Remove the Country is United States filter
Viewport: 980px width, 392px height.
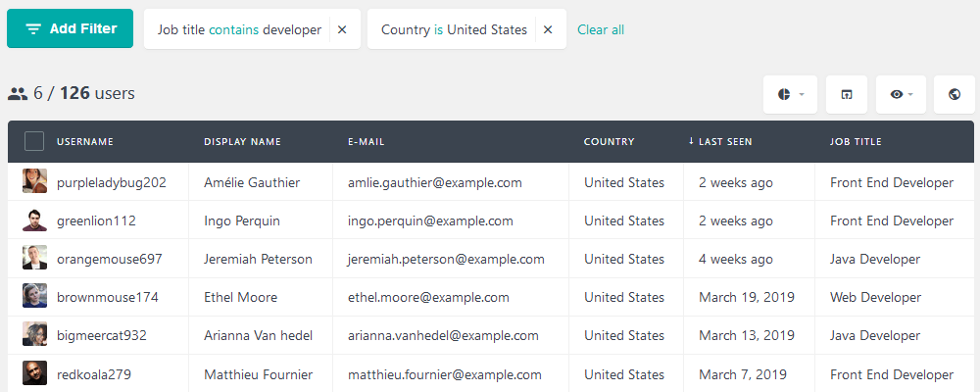(548, 29)
